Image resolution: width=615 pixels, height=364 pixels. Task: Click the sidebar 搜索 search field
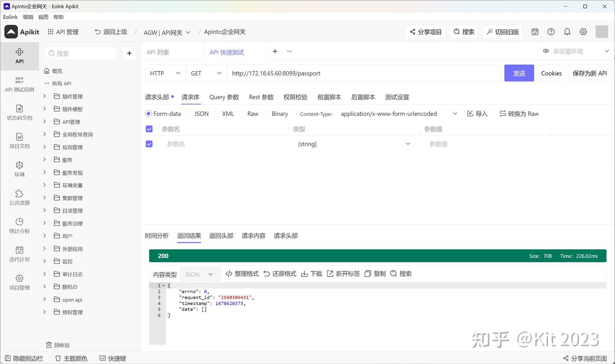click(x=81, y=53)
